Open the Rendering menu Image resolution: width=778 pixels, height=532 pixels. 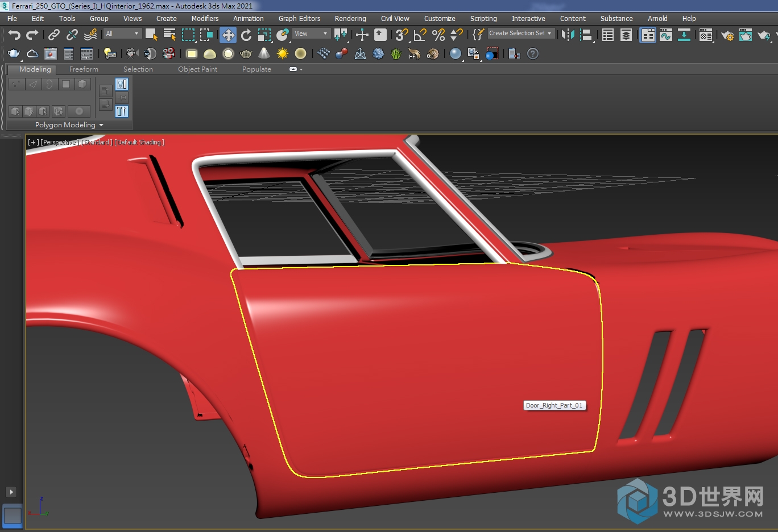point(350,19)
